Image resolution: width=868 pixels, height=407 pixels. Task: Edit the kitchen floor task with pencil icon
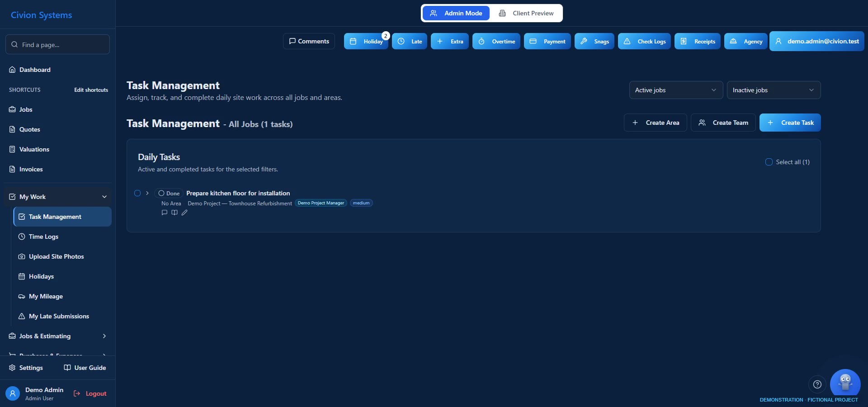[184, 213]
